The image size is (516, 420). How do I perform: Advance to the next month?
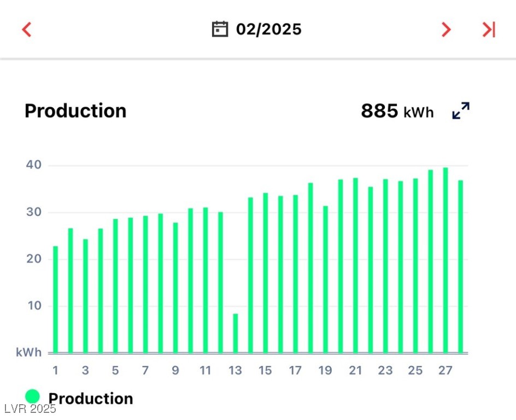pyautogui.click(x=446, y=30)
